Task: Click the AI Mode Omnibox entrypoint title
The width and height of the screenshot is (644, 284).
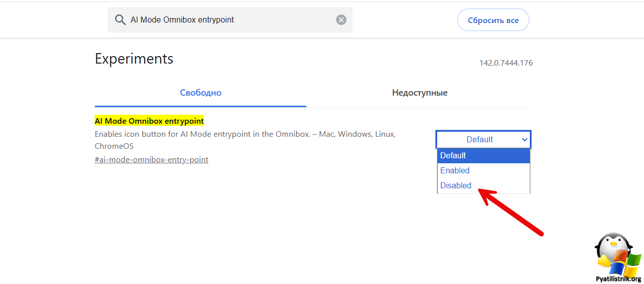Action: [x=149, y=121]
